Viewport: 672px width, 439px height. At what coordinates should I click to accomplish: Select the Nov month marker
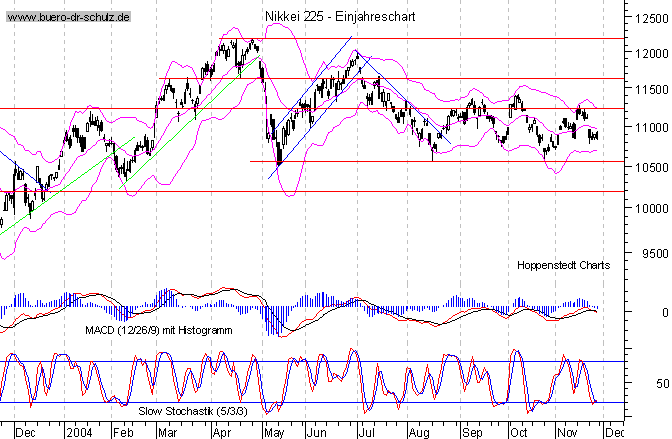point(565,432)
